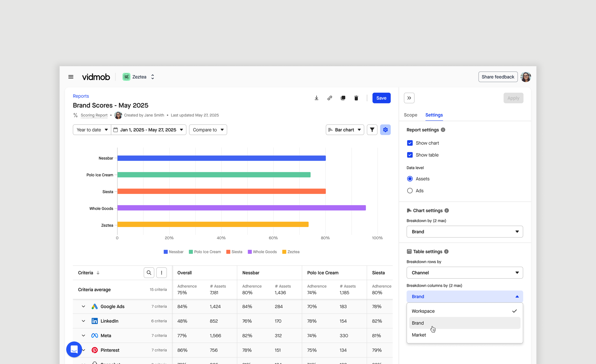The width and height of the screenshot is (596, 364).
Task: Open the filter funnel icon
Action: pyautogui.click(x=372, y=130)
